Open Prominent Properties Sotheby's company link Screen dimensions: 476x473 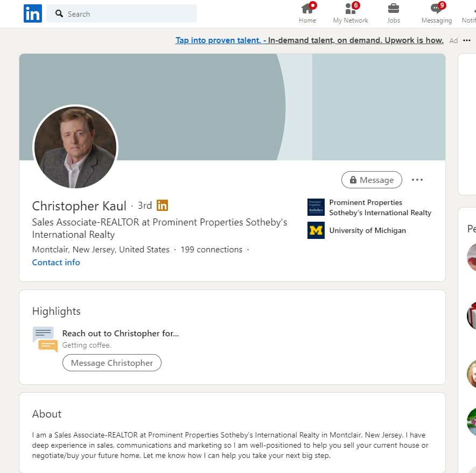[380, 207]
